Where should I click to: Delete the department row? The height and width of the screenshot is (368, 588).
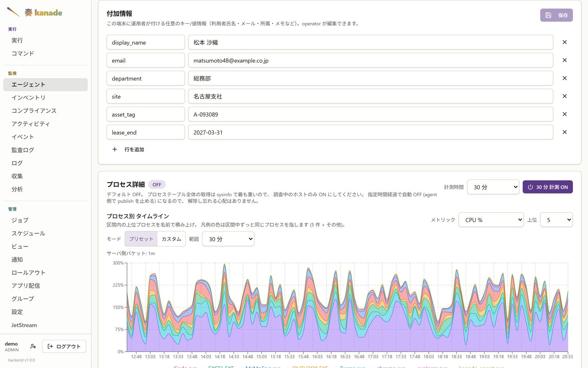coord(565,78)
